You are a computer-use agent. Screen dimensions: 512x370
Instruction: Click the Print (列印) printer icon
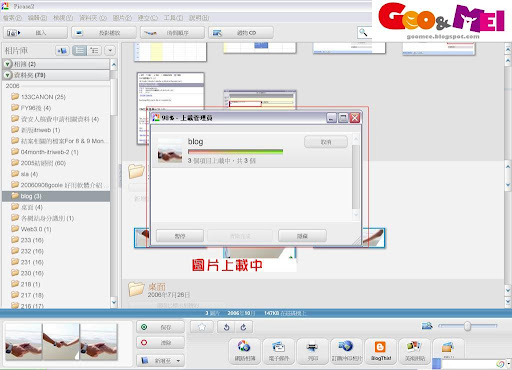coord(313,347)
